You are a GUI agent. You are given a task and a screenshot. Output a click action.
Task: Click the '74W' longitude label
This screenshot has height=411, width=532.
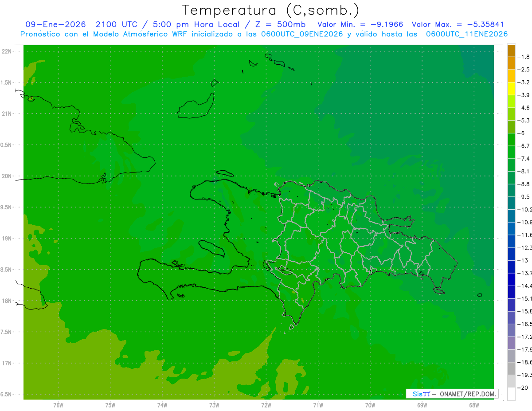pyautogui.click(x=162, y=405)
